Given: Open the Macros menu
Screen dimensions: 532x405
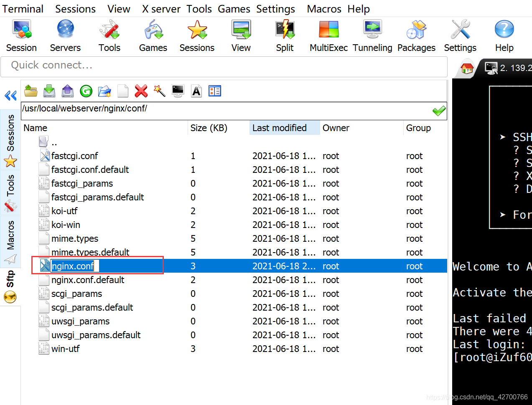Looking at the screenshot, I should pyautogui.click(x=324, y=9).
